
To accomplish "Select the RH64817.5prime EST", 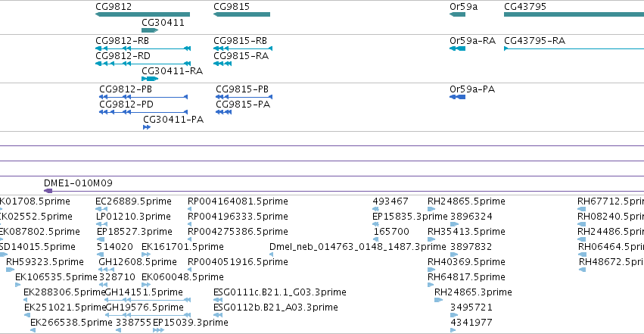I will (x=431, y=285).
